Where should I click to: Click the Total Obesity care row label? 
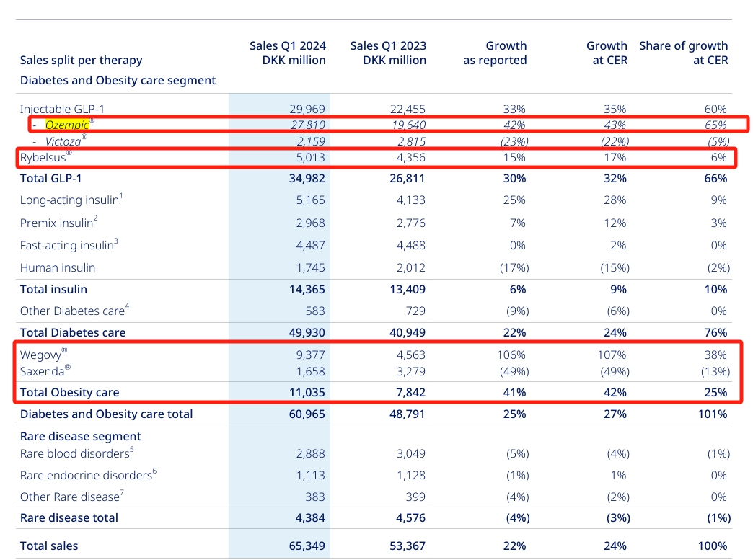69,393
